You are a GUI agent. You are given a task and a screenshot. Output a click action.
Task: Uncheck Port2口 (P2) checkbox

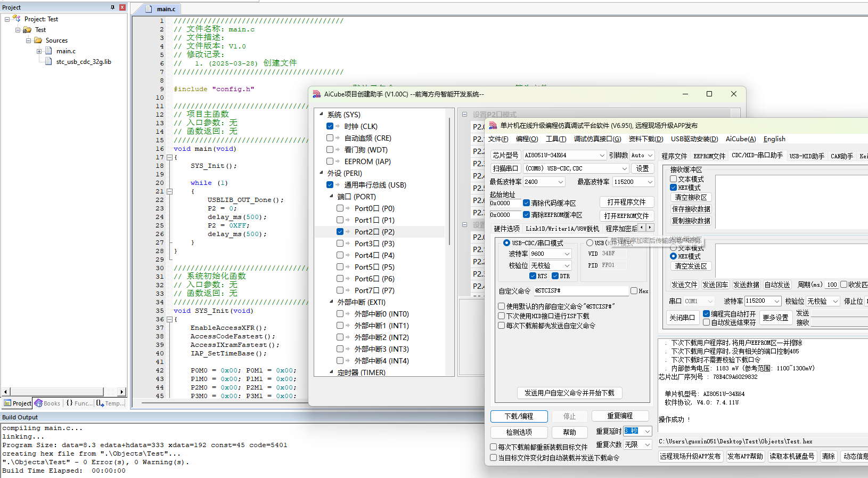[x=340, y=232]
